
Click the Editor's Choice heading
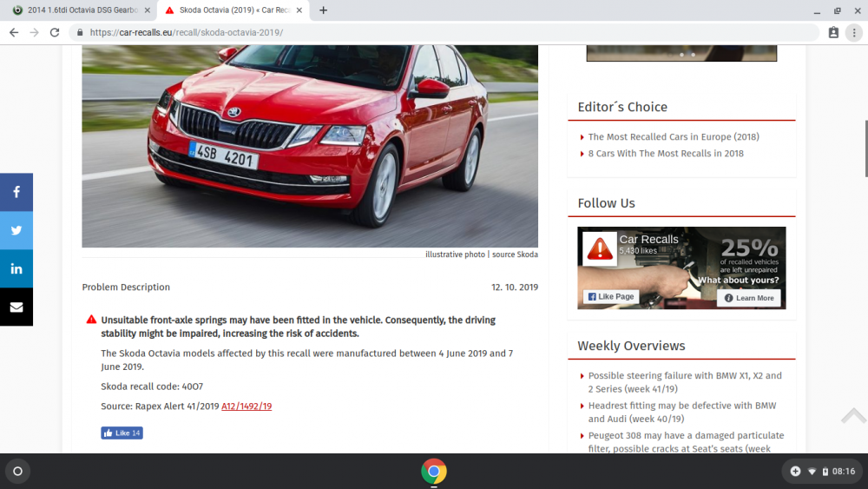[x=622, y=107]
